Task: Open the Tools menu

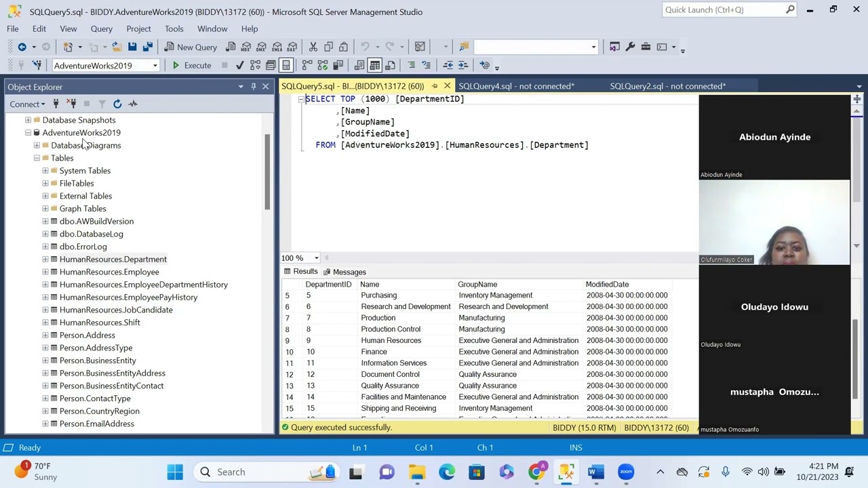Action: pyautogui.click(x=174, y=28)
